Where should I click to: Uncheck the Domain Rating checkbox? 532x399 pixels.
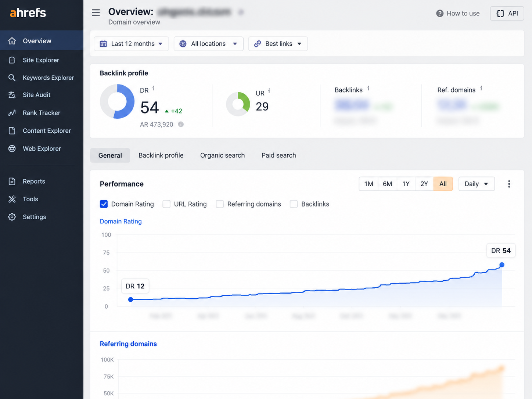104,204
